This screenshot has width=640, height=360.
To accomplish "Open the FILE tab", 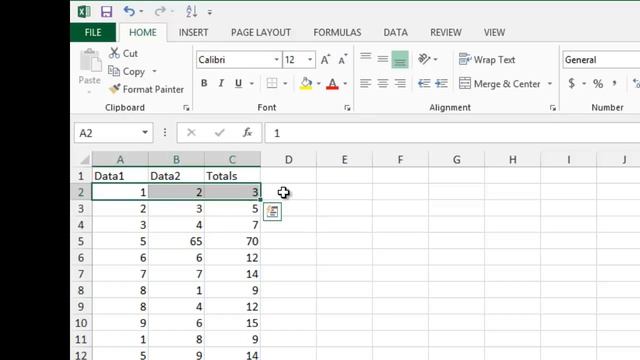I will point(93,33).
